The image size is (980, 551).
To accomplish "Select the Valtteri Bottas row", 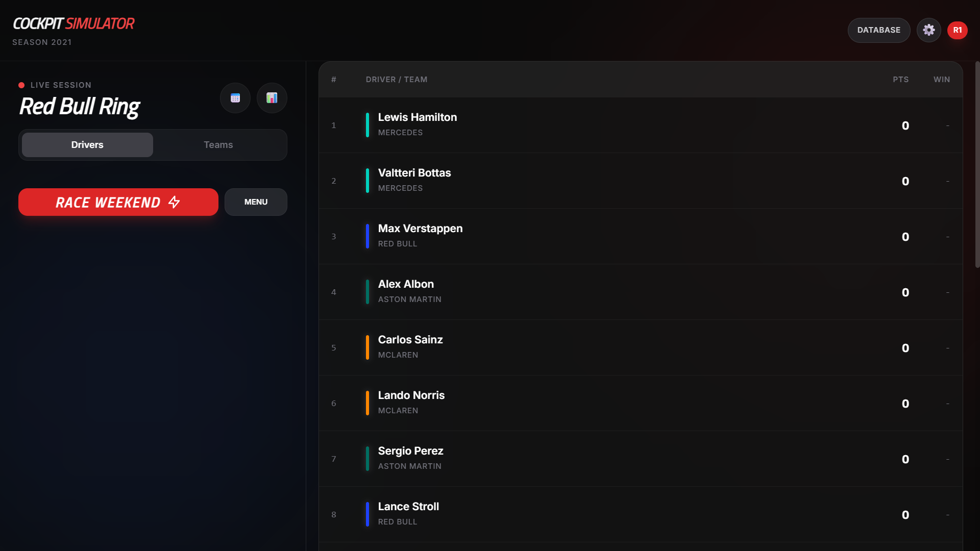I will (641, 181).
